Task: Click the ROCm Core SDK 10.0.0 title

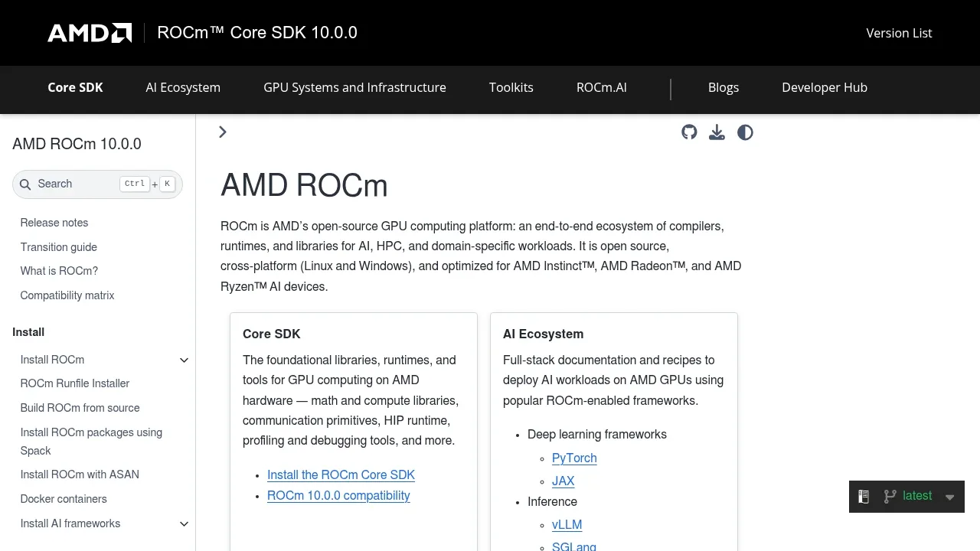Action: tap(257, 33)
